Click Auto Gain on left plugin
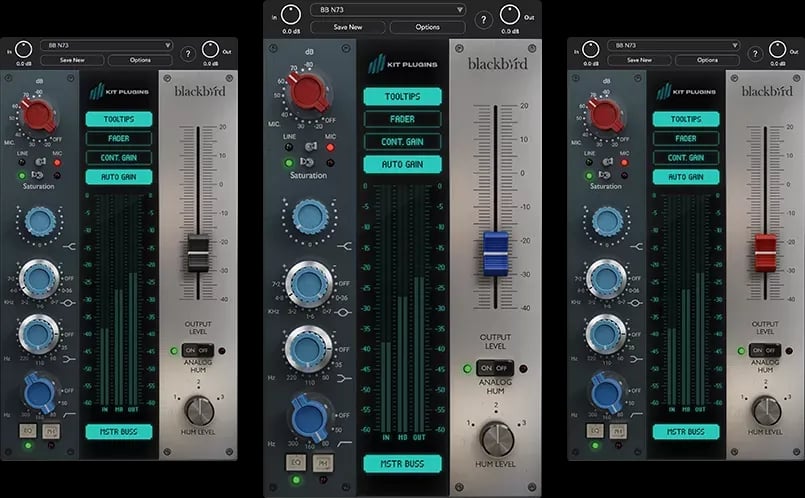The width and height of the screenshot is (805, 498). click(x=119, y=177)
